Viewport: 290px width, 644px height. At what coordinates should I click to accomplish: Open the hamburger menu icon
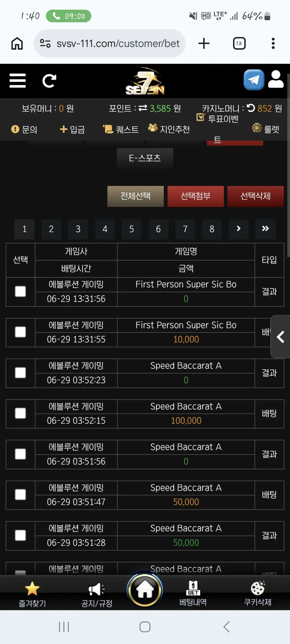click(x=17, y=80)
